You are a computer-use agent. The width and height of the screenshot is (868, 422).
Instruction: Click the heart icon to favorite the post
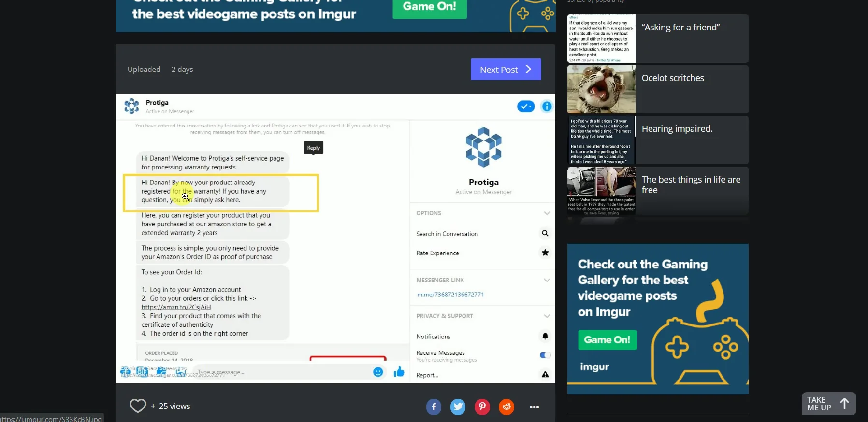138,406
